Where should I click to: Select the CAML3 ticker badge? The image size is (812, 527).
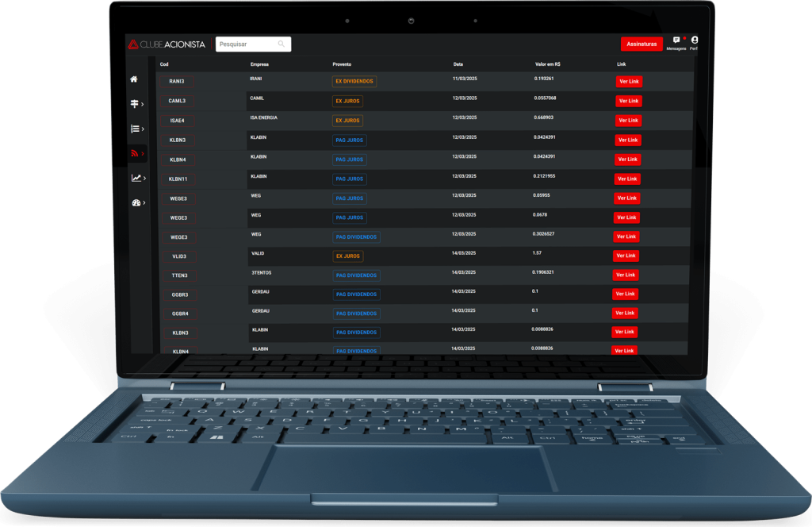point(177,101)
